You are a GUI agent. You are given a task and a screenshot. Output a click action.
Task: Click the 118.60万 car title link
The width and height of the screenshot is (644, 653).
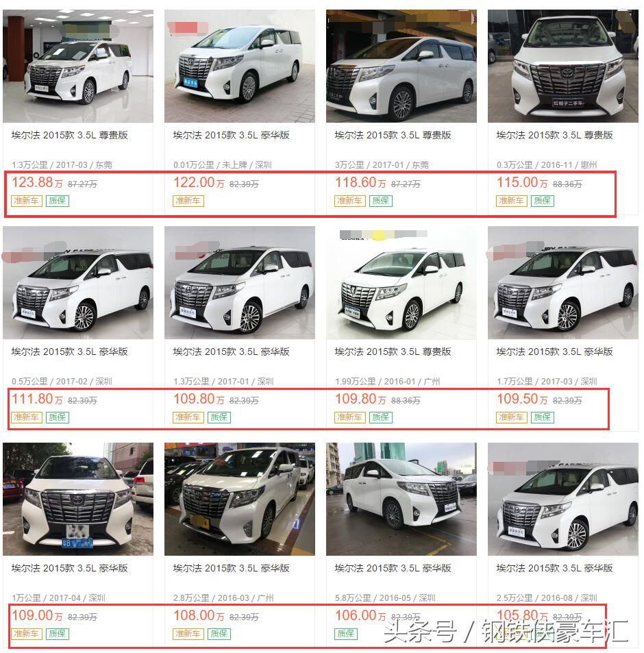[x=393, y=135]
